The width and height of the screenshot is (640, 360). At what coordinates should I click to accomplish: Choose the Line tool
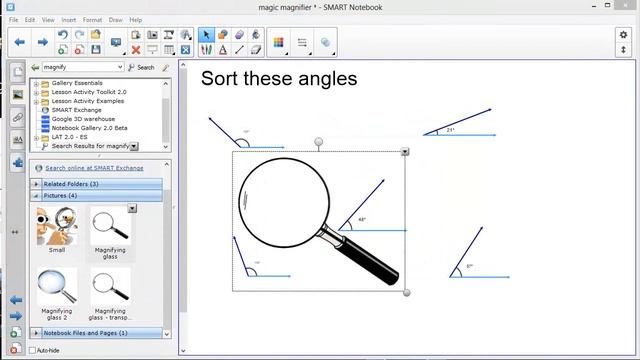click(x=240, y=50)
